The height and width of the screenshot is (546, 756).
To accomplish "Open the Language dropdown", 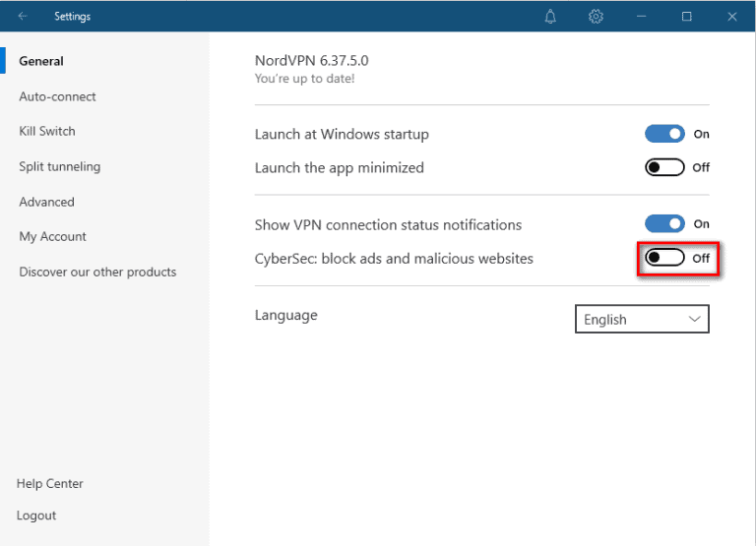I will click(642, 320).
